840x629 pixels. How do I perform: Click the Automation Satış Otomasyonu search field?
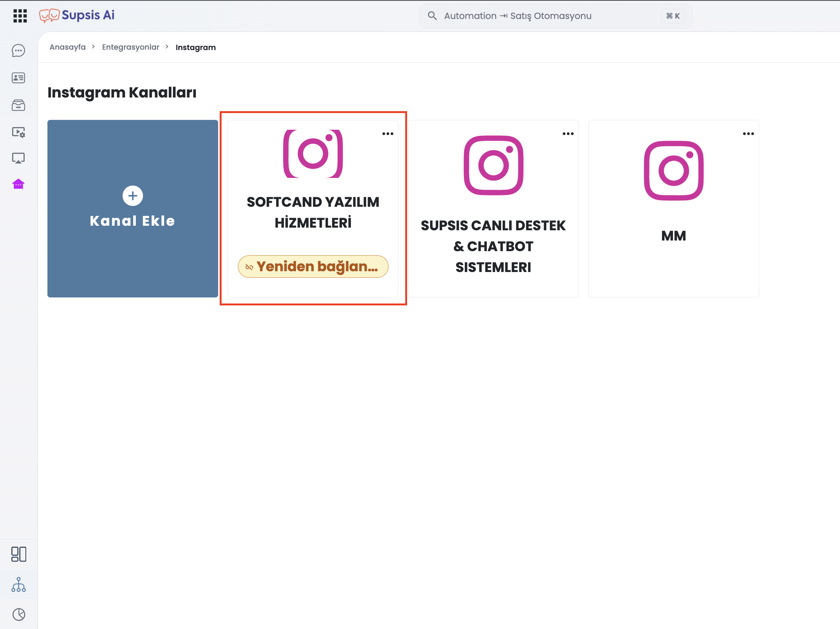(x=555, y=16)
